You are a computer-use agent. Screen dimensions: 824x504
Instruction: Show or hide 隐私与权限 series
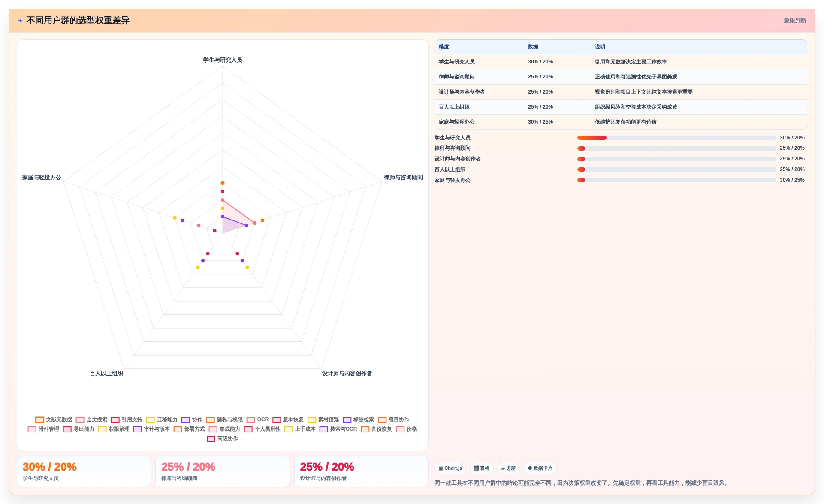224,419
